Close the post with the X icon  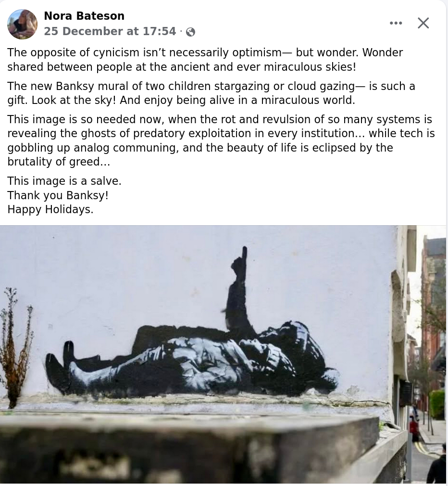(423, 23)
